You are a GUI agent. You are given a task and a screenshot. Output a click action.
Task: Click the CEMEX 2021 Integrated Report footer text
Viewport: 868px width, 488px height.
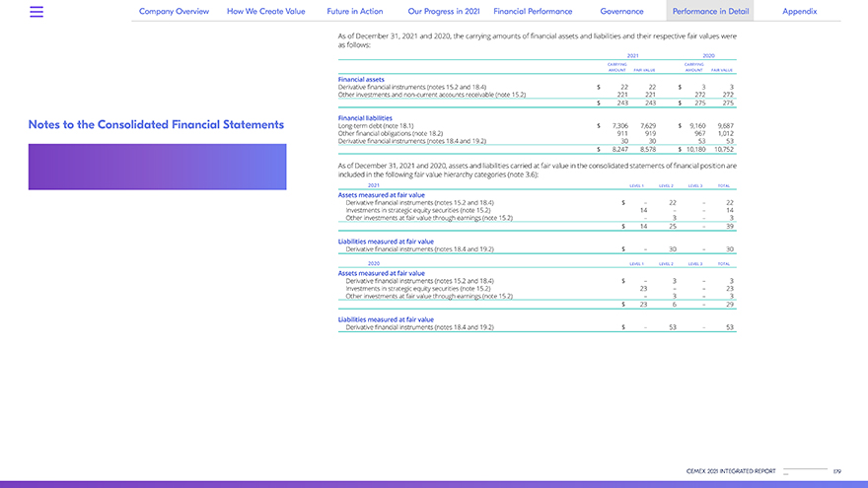[731, 471]
